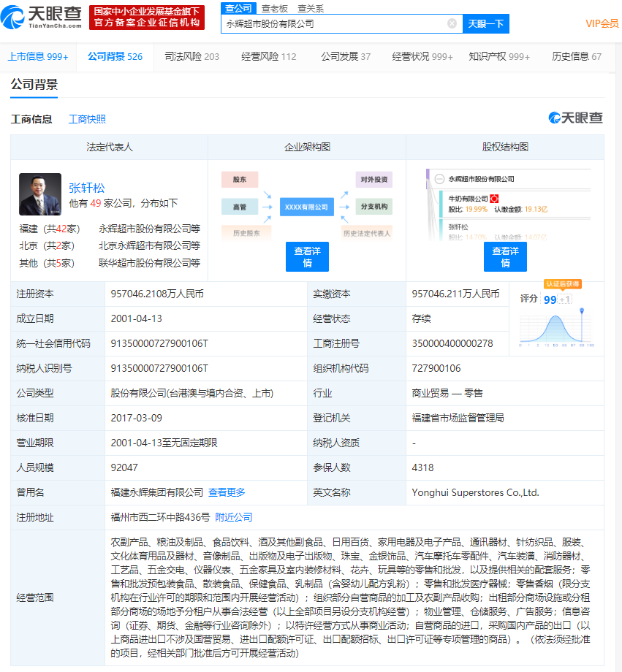Click the score distribution curve chart
The width and height of the screenshot is (622, 672).
pos(557,328)
